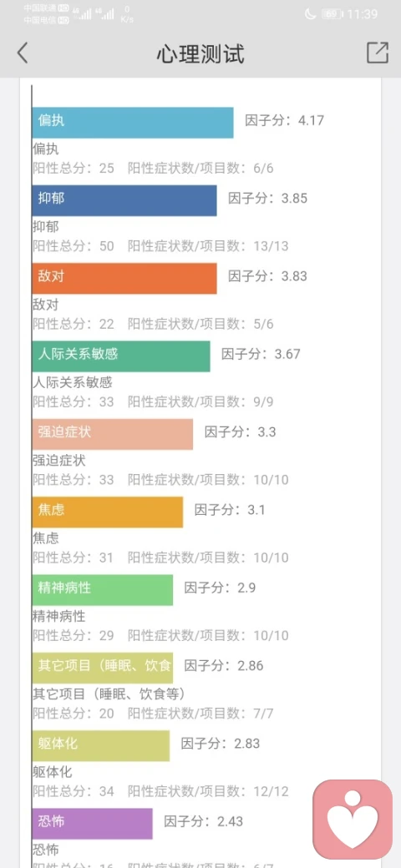The image size is (401, 868).
Task: Select the green 人际关系敏感 bar
Action: tap(121, 356)
